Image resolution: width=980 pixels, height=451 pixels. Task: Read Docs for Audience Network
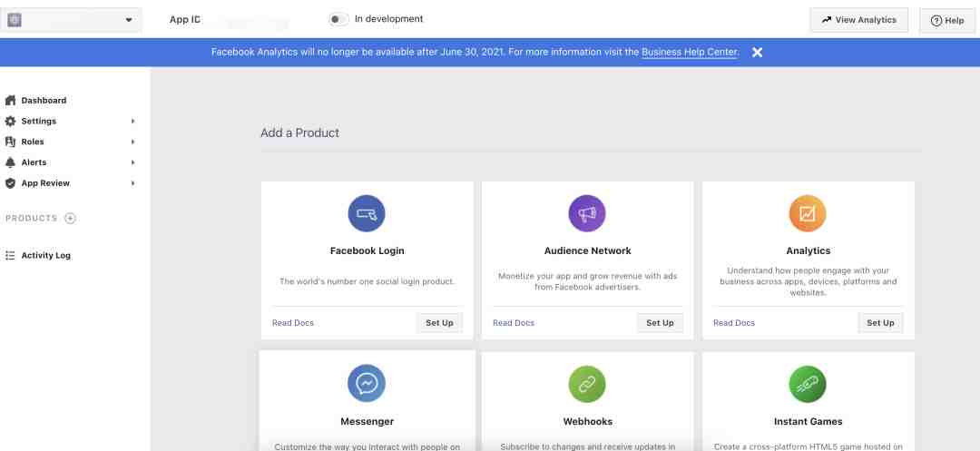point(514,323)
